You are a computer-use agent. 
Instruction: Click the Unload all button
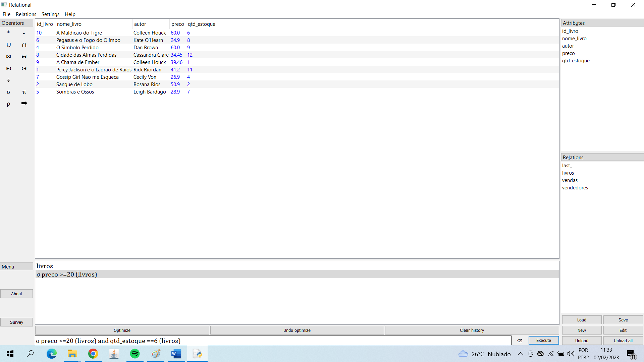pyautogui.click(x=623, y=341)
